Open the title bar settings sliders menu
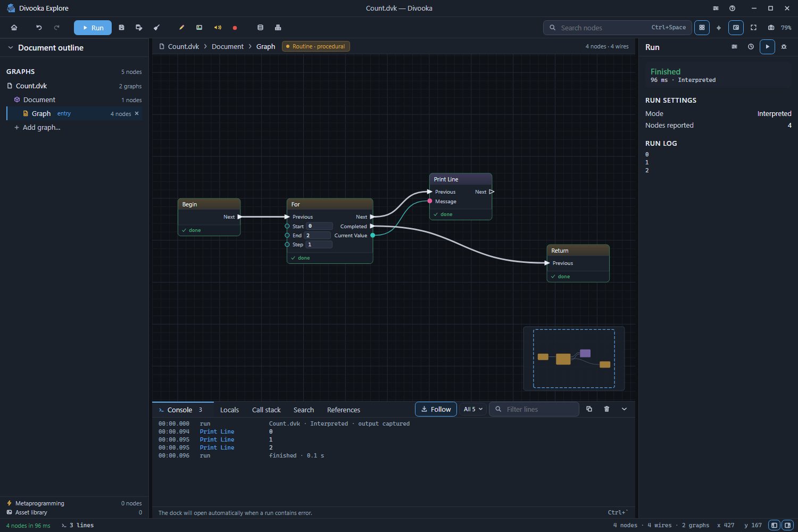This screenshot has width=798, height=532. 716,9
